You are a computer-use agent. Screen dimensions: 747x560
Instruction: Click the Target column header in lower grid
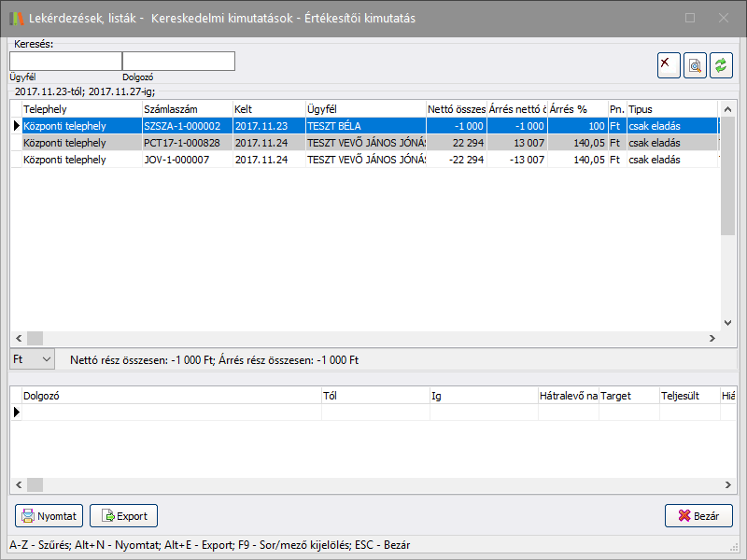point(627,396)
